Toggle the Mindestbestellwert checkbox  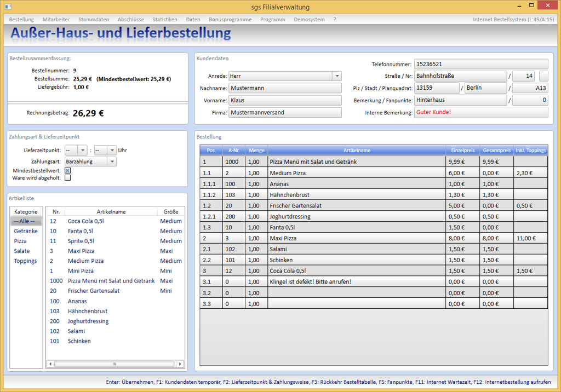(67, 171)
